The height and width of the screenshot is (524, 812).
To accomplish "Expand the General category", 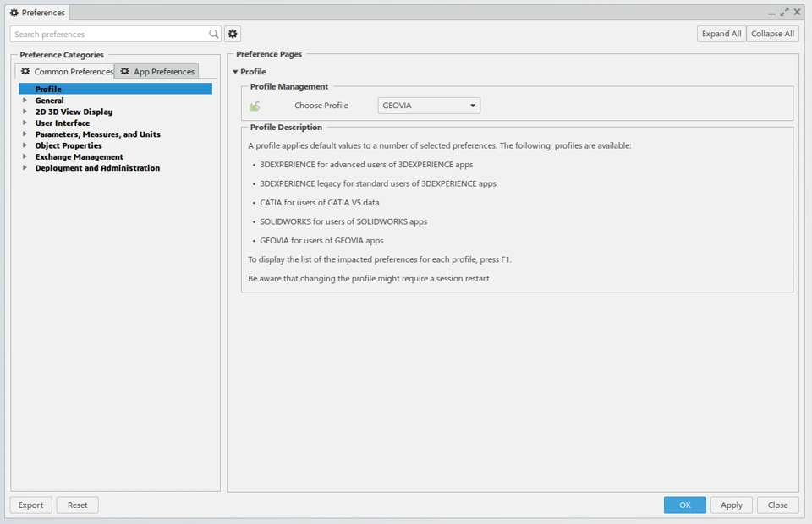I will 25,101.
